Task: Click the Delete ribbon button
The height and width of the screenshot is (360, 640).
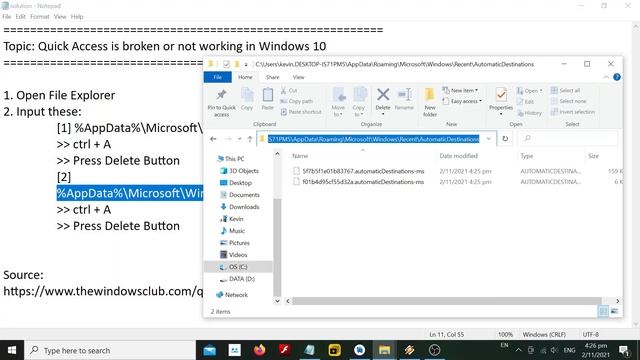Action: (x=383, y=102)
